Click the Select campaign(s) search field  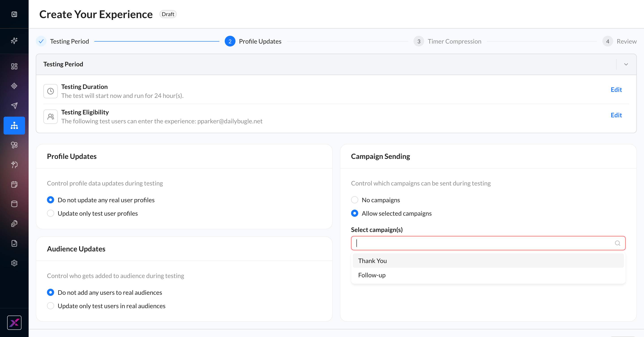(488, 243)
